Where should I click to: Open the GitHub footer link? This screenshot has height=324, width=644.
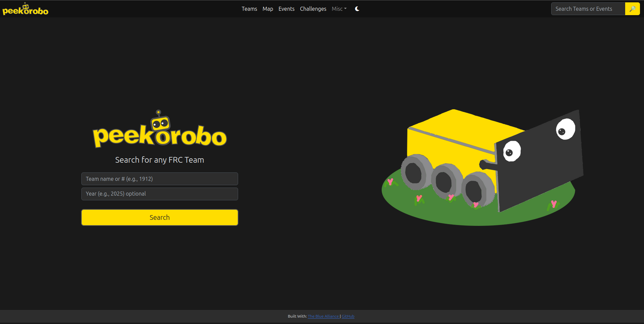point(348,316)
